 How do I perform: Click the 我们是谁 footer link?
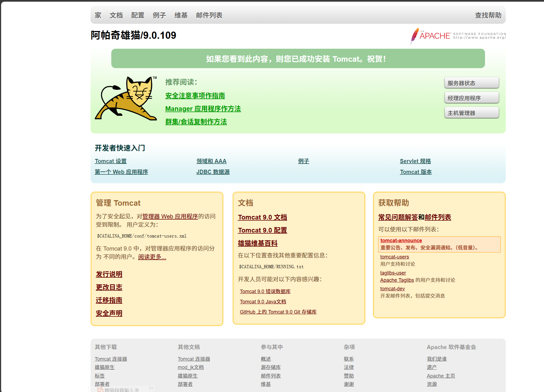pos(437,359)
